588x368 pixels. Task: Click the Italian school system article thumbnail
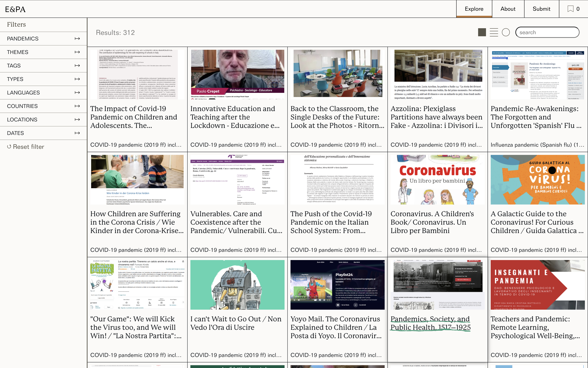338,180
